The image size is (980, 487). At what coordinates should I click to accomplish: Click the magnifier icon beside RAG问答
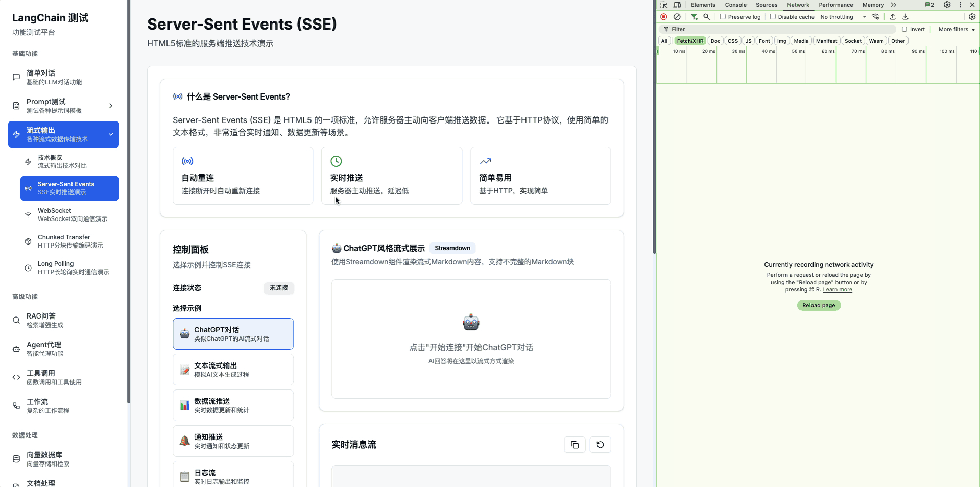pyautogui.click(x=16, y=320)
